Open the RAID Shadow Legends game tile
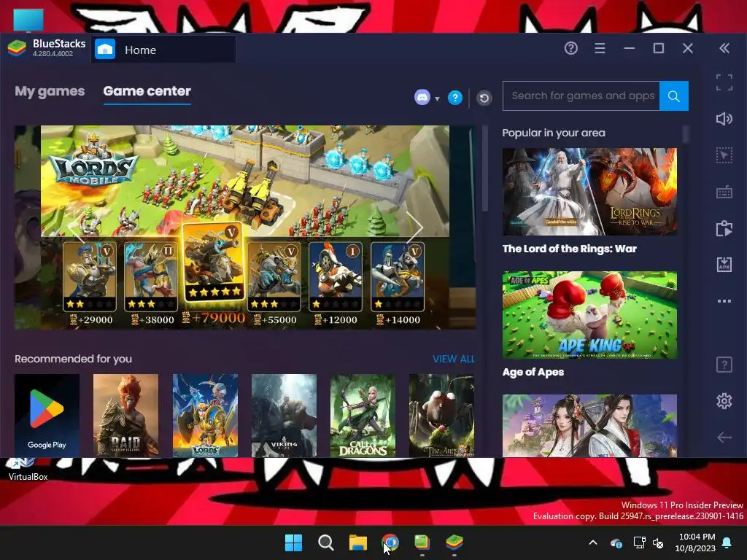Image resolution: width=747 pixels, height=560 pixels. click(x=125, y=415)
